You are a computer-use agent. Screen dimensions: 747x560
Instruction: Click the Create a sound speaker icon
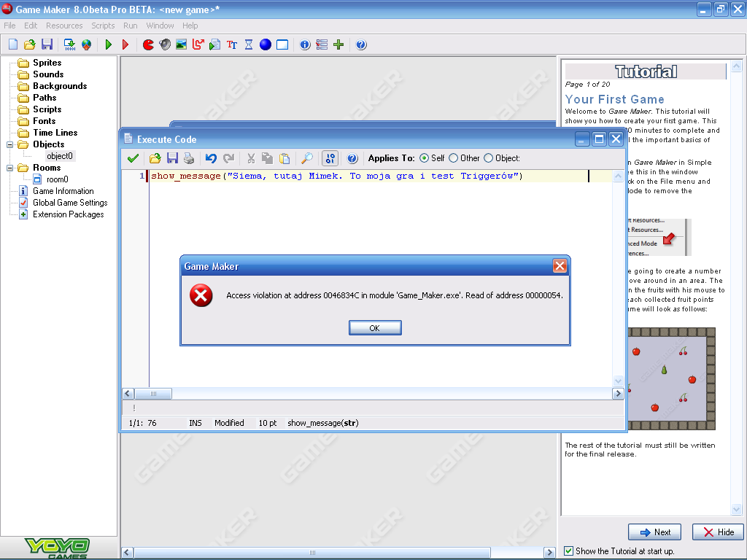pos(165,44)
